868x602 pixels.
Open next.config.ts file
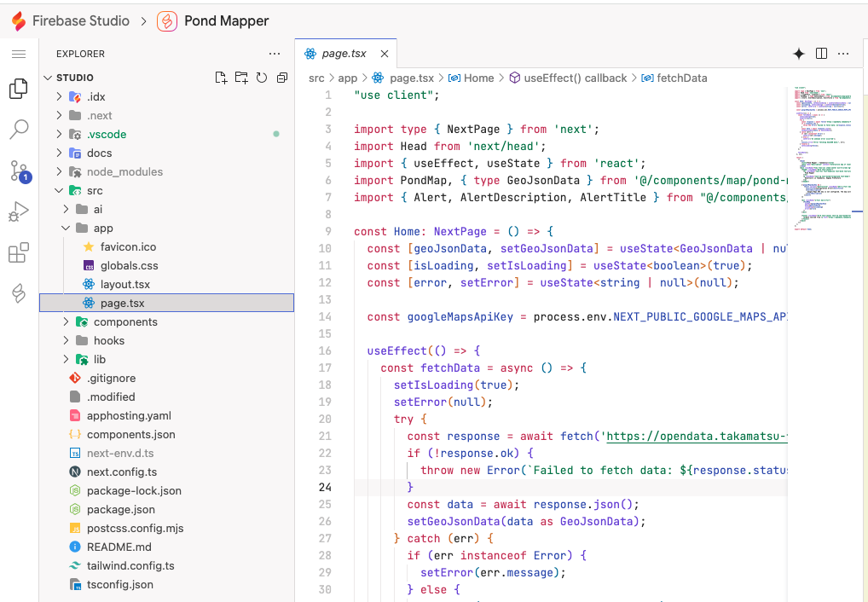coord(166,472)
